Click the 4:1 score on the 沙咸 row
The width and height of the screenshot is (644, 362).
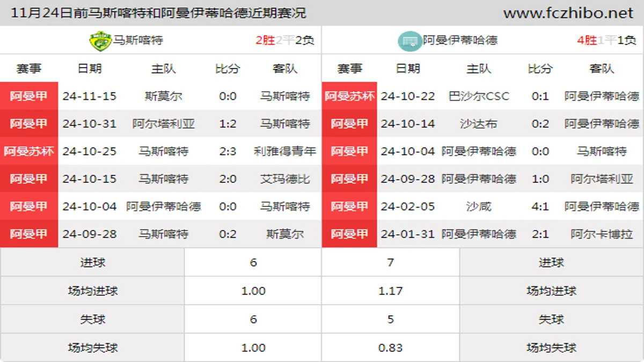pos(540,206)
